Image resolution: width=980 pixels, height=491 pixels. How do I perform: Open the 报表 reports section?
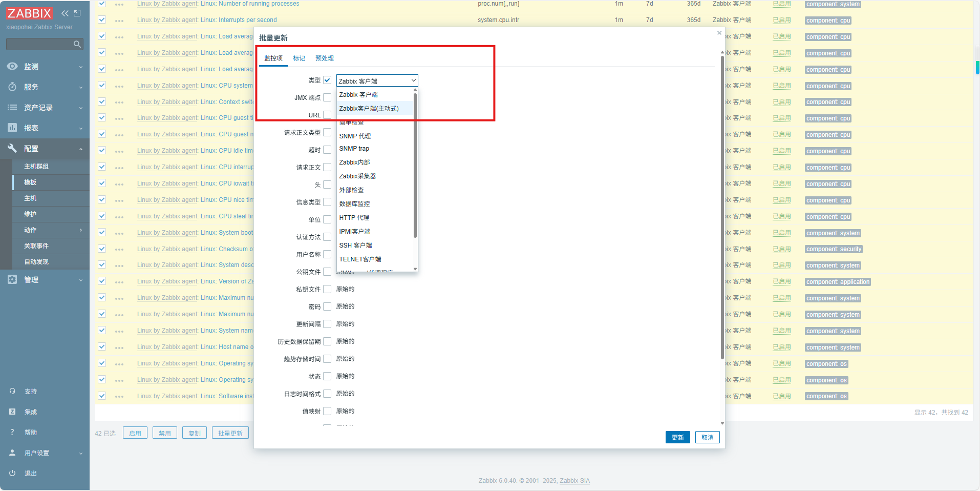click(x=31, y=128)
